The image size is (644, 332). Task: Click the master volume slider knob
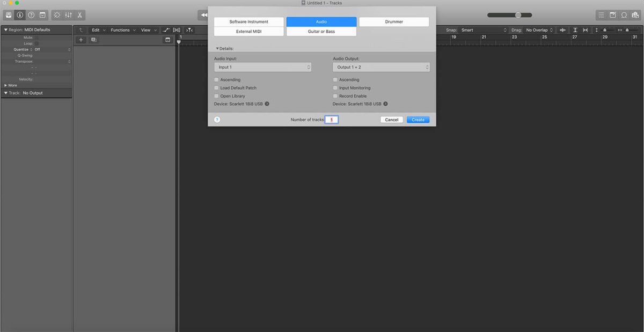(518, 15)
